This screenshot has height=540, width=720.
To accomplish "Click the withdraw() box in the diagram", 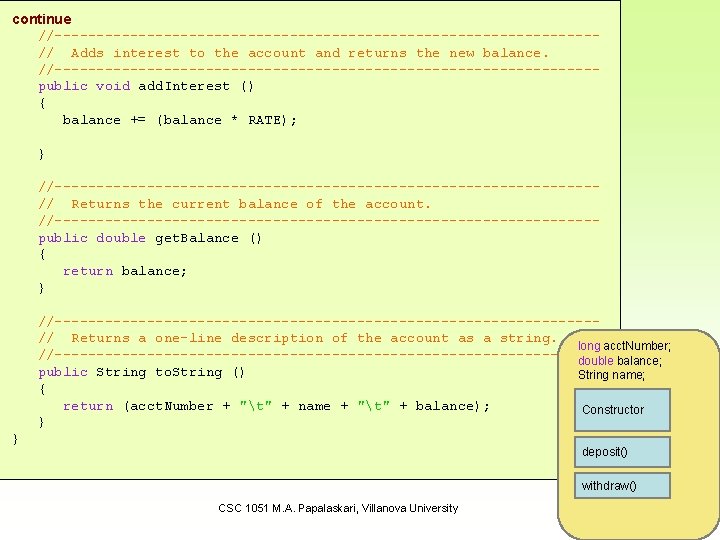I will tap(622, 485).
